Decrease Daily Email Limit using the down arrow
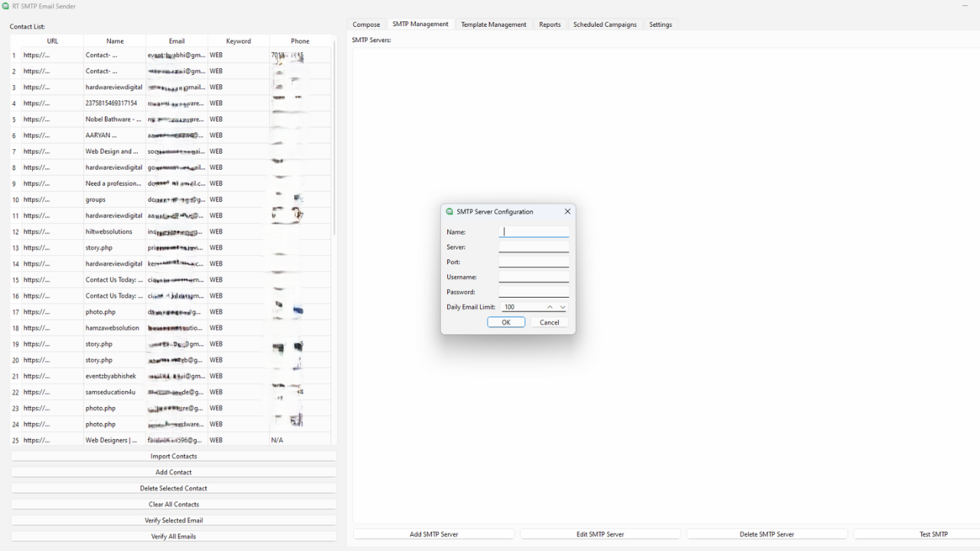 [x=563, y=306]
